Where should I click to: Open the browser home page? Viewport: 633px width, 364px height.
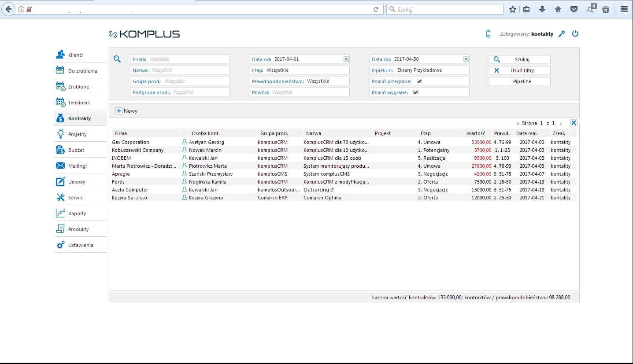click(x=558, y=9)
